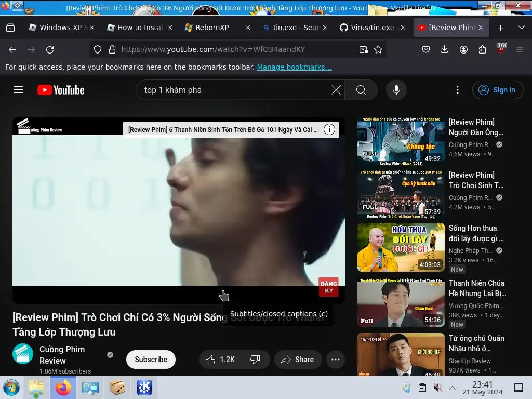This screenshot has height=399, width=532.
Task: Open the Cường Phim Review channel name link
Action: point(62,355)
